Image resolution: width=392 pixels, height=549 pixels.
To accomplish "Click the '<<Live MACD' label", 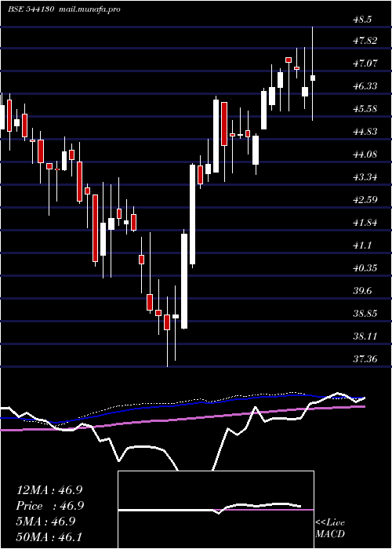I will tap(330, 528).
